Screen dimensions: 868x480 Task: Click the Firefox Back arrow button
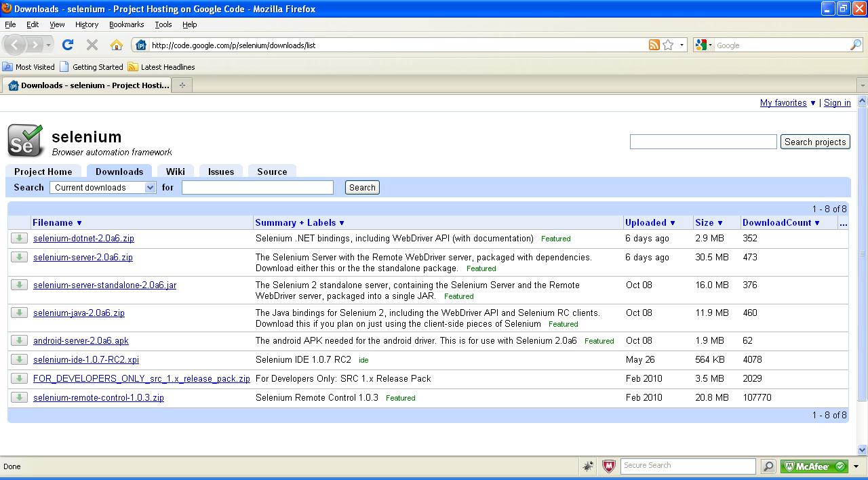tap(15, 45)
